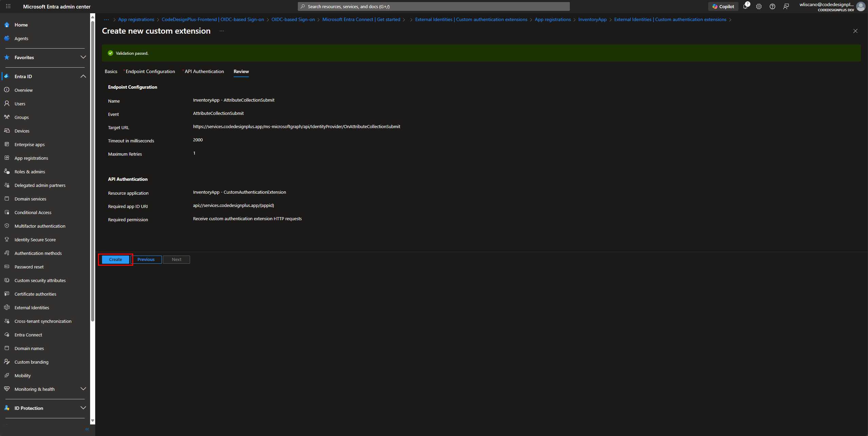Screen dimensions: 868x436
Task: Collapse the Entra ID section chevron
Action: tap(83, 76)
